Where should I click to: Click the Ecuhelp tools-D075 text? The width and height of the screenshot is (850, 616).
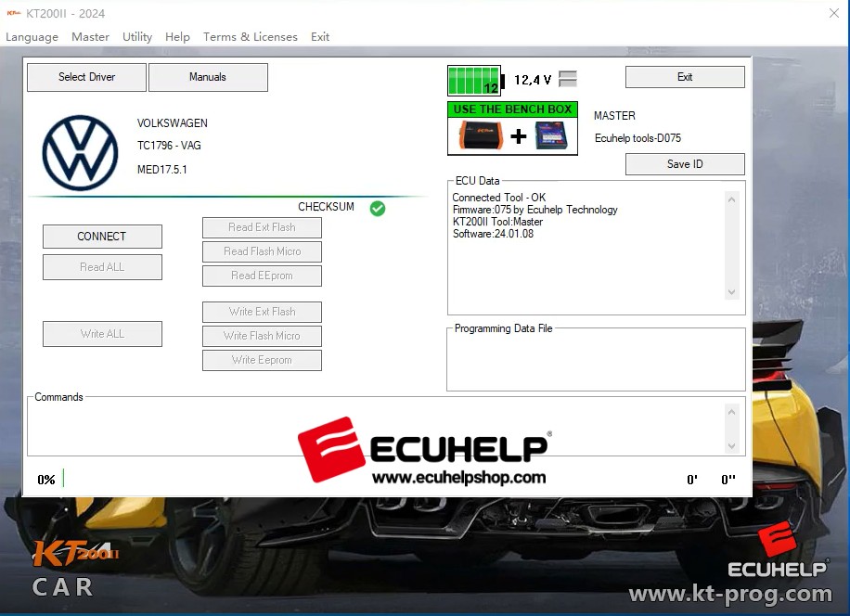point(638,138)
